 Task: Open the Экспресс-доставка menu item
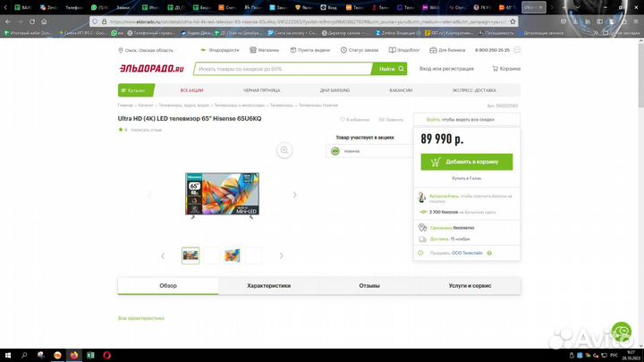474,90
